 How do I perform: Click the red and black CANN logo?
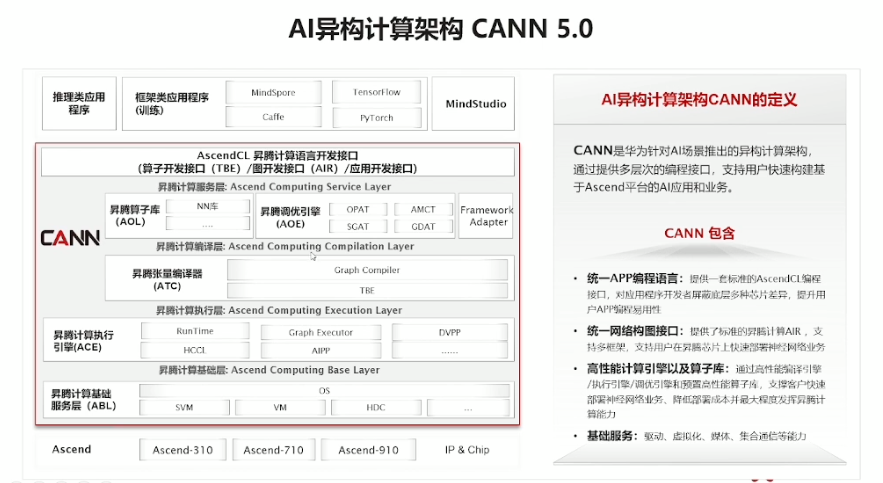pos(70,238)
